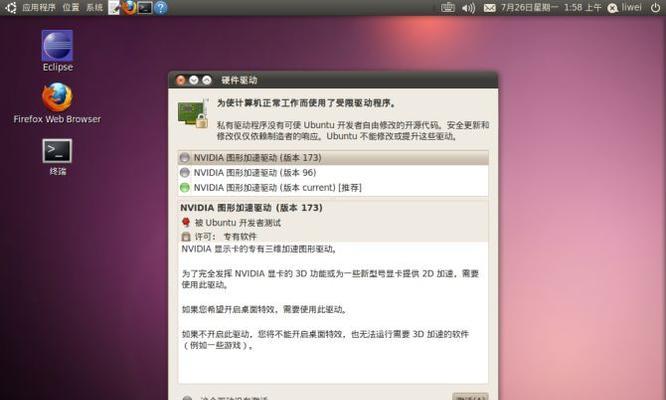Open the 终端 terminal desktop icon
This screenshot has height=400, width=666.
click(57, 157)
